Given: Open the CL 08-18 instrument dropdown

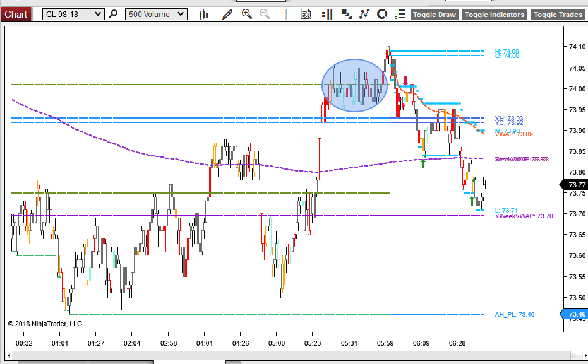Looking at the screenshot, I should coord(73,15).
